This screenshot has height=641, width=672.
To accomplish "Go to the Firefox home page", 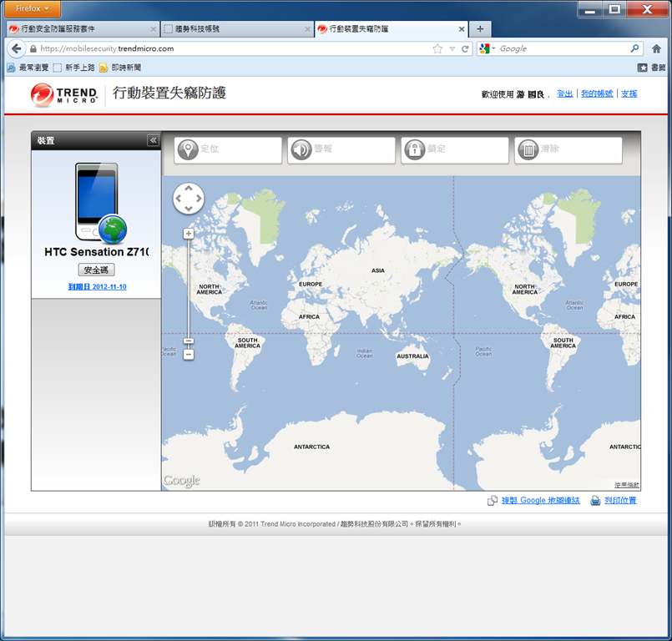I will point(656,49).
